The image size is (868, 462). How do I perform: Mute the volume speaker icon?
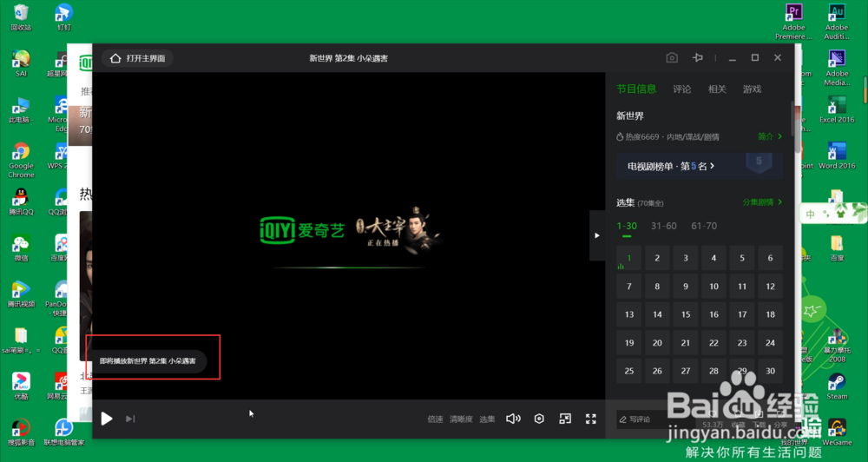[513, 419]
